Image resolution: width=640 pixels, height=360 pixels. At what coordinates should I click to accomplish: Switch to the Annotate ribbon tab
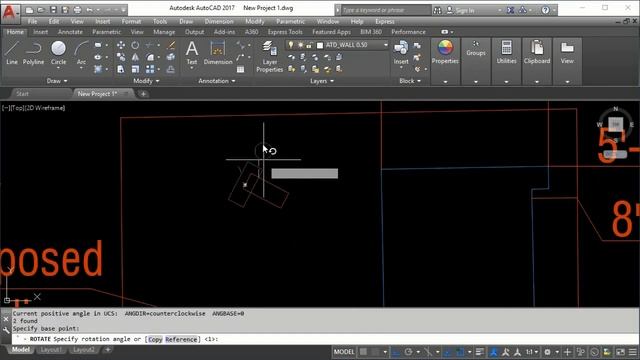[70, 32]
